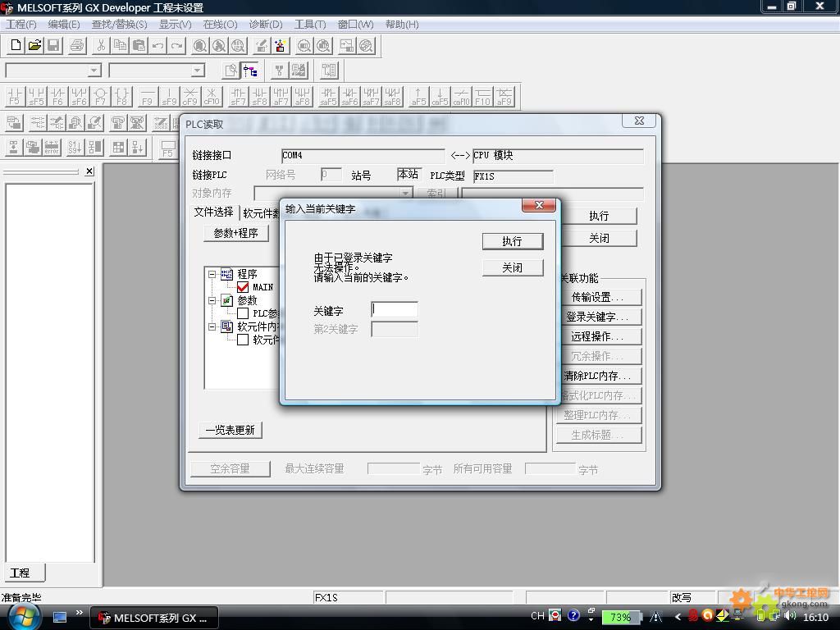Image resolution: width=840 pixels, height=630 pixels.
Task: Select the 文件选择 tab in PLC读取
Action: [x=214, y=212]
